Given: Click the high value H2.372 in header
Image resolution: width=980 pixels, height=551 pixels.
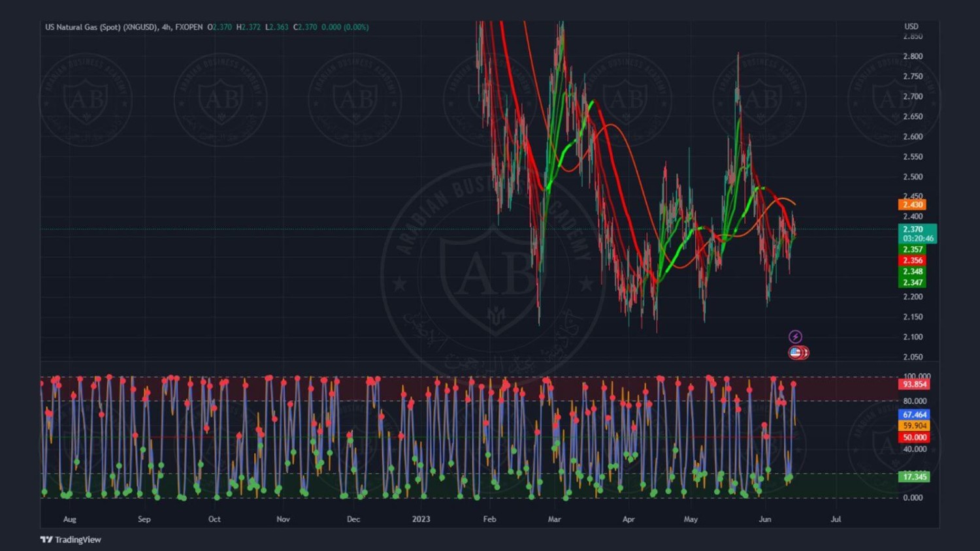Looking at the screenshot, I should [248, 27].
